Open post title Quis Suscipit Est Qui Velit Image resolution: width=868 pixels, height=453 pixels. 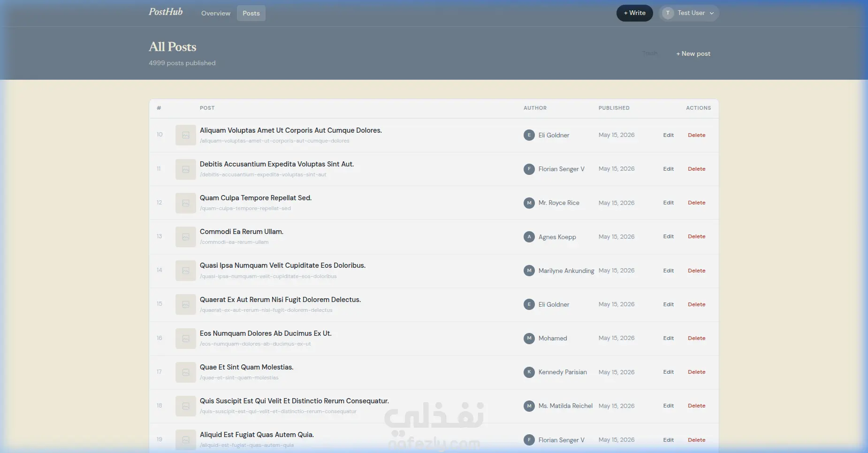point(294,401)
